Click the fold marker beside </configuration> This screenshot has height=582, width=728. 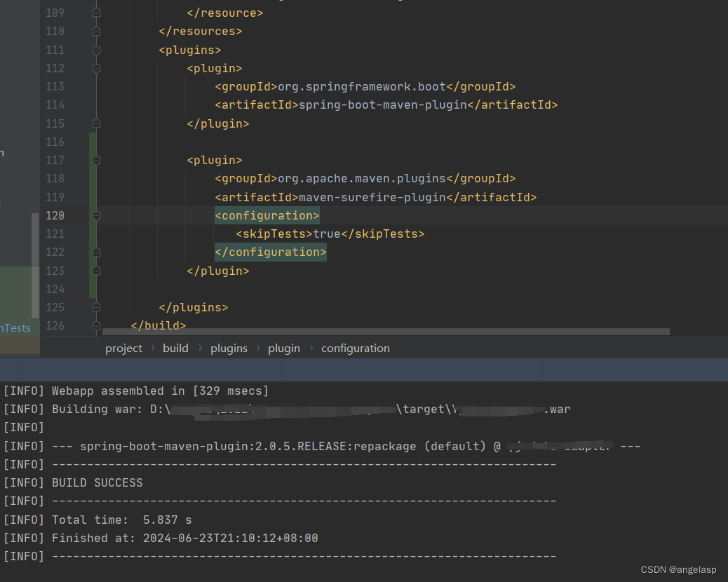click(96, 252)
